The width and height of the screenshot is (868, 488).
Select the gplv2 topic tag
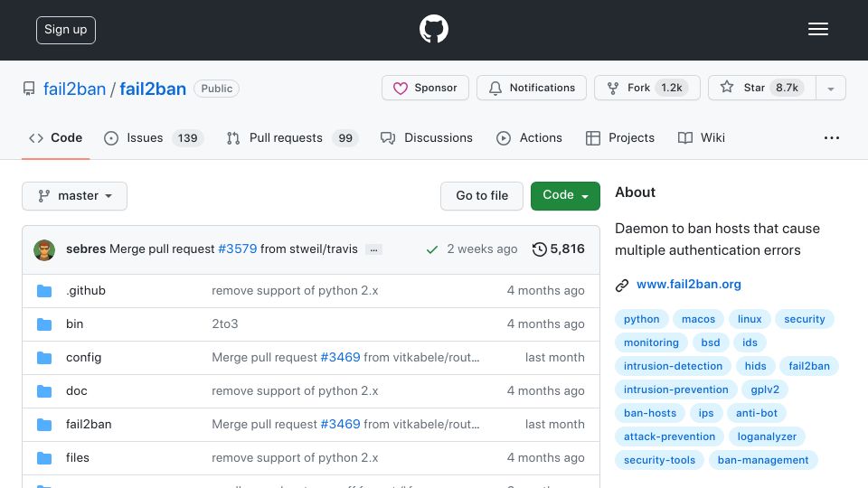(765, 389)
